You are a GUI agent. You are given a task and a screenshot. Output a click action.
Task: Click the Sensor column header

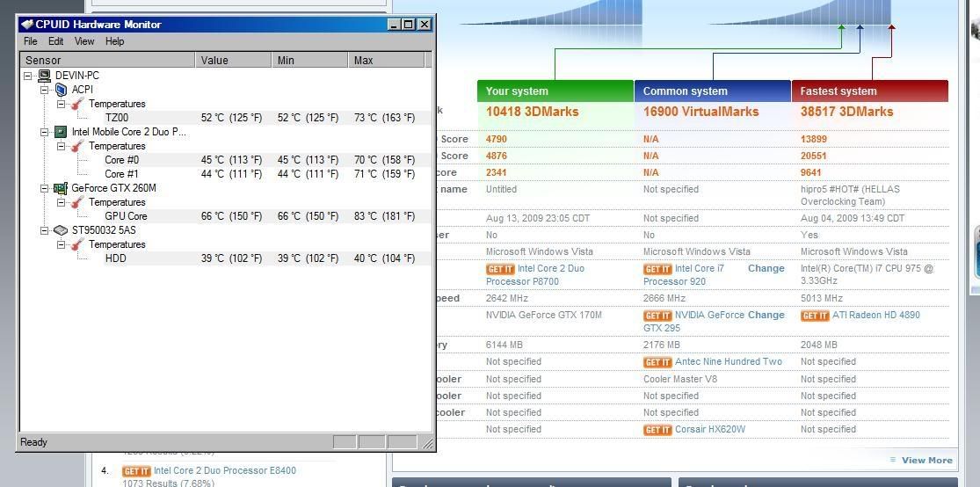coord(108,60)
